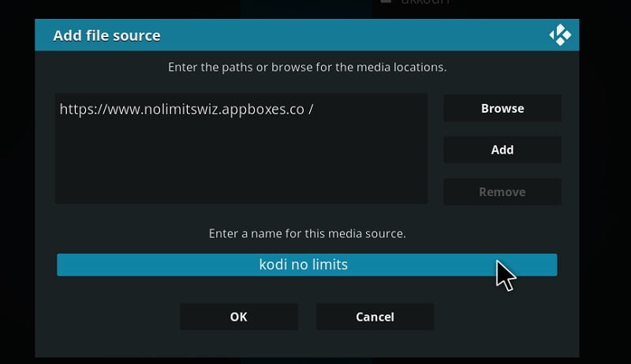Image resolution: width=631 pixels, height=364 pixels.
Task: Open the Browse button for media locations
Action: 502,108
